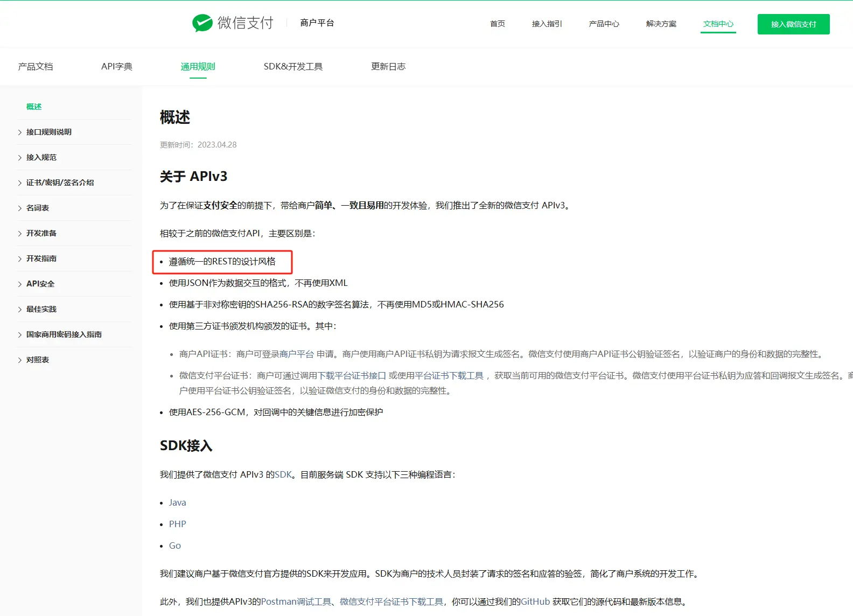Open the Java SDK link
Image resolution: width=853 pixels, height=616 pixels.
coord(177,502)
